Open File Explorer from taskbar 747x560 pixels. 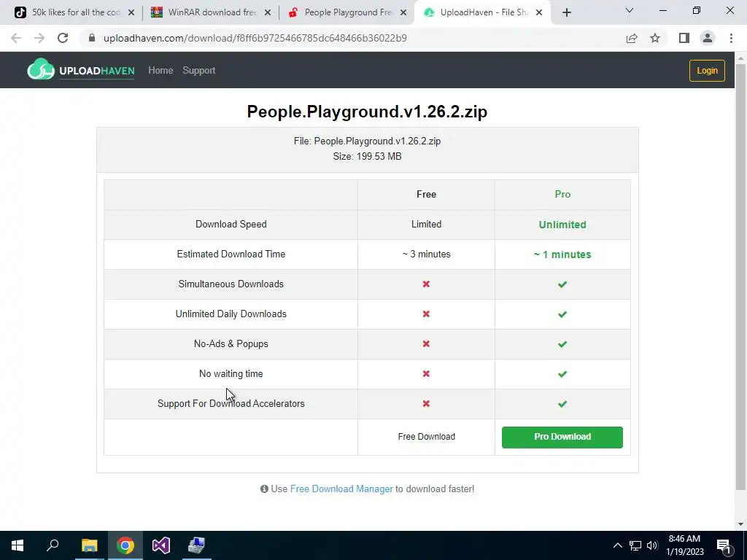tap(89, 545)
